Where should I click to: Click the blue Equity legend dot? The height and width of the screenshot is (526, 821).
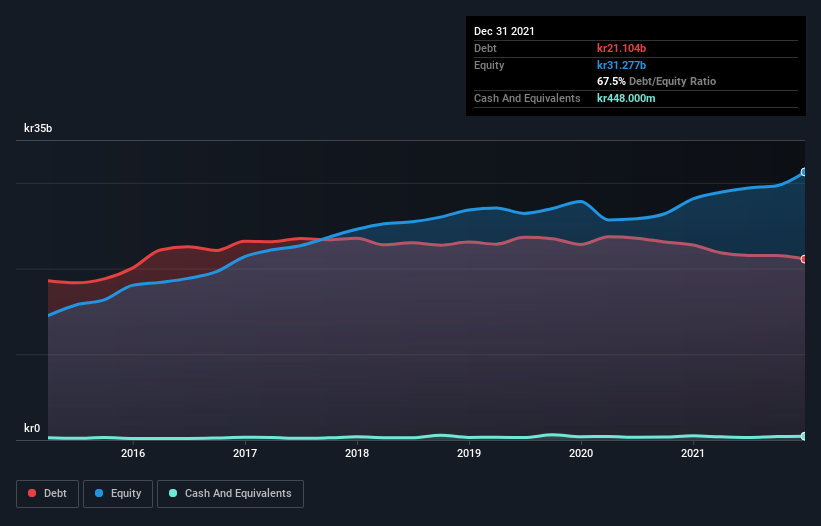click(99, 493)
